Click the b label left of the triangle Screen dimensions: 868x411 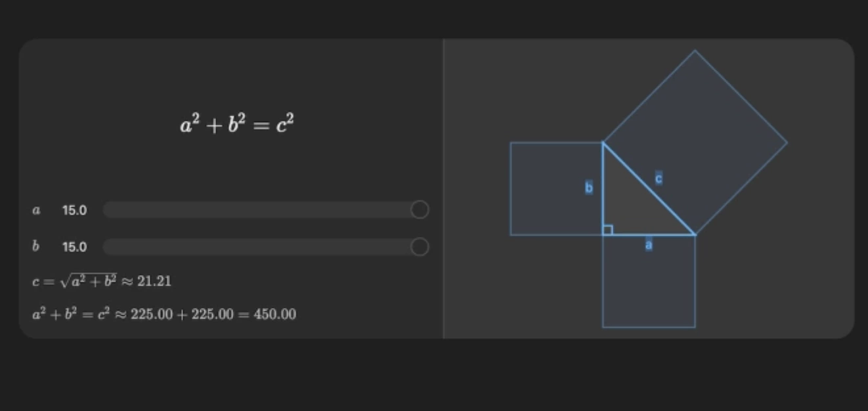589,188
